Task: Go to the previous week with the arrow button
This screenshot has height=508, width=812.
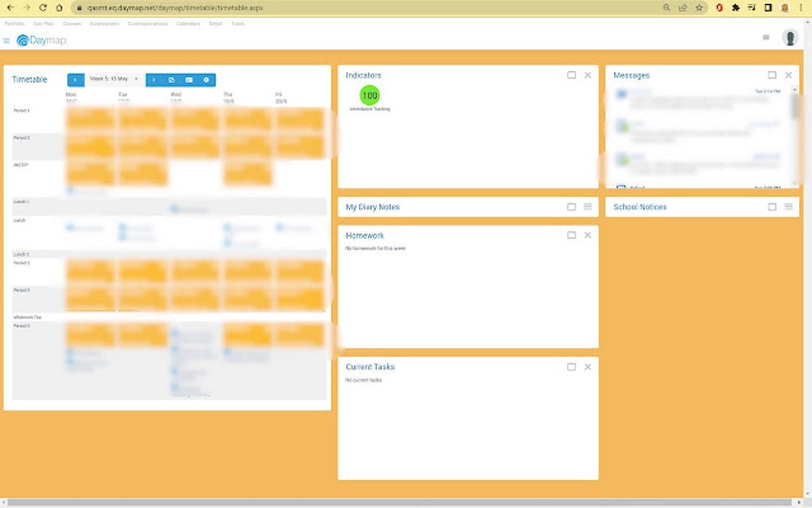Action: pos(76,80)
